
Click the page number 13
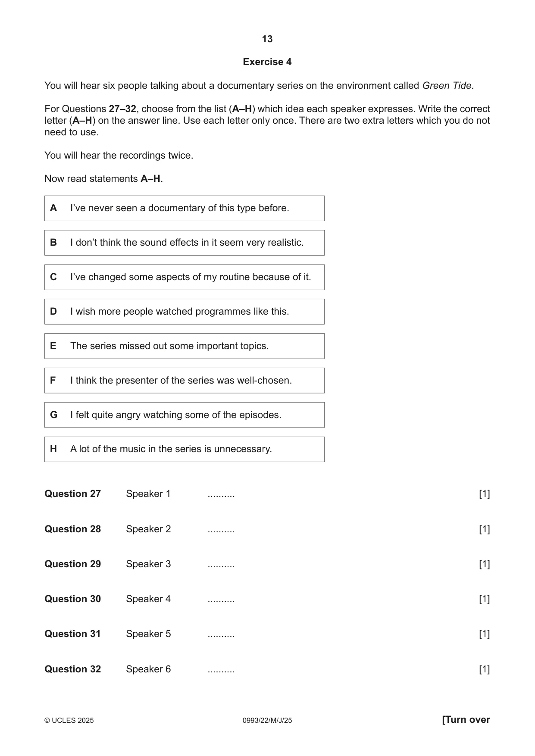(267, 39)
